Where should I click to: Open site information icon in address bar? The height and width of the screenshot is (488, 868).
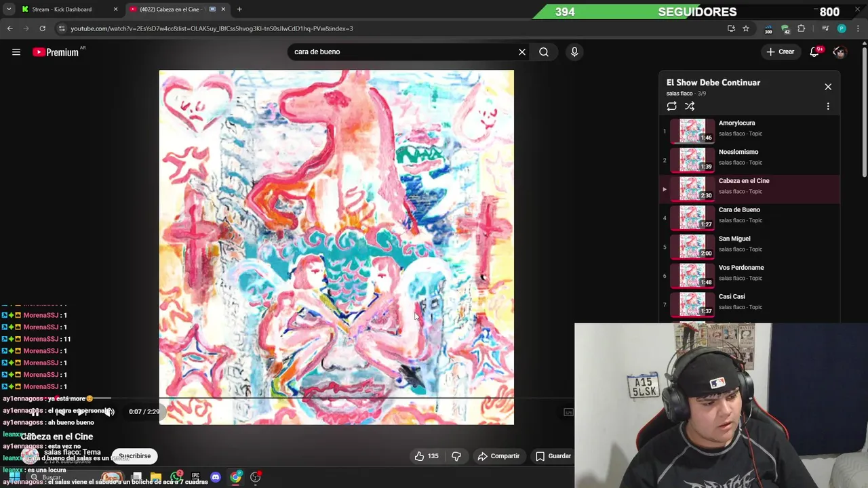62,28
